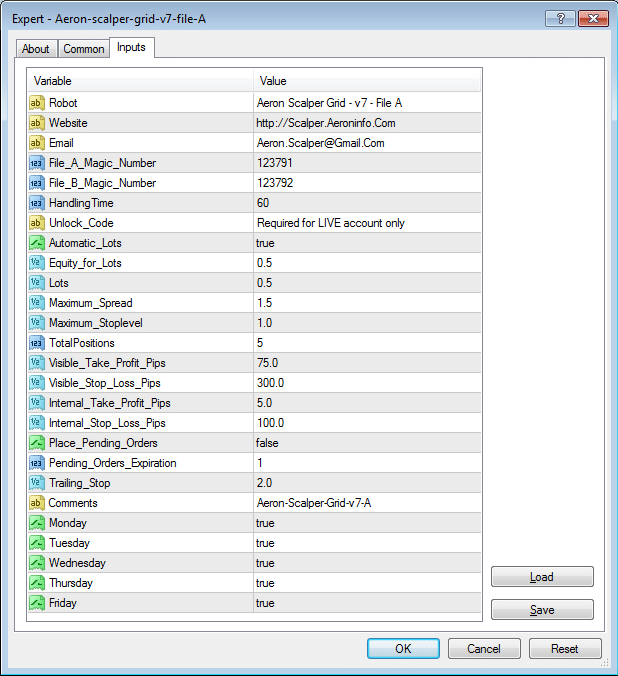This screenshot has height=676, width=618.
Task: Click the double icon beside Visible_Take_Profit_Pips
Action: click(x=37, y=363)
